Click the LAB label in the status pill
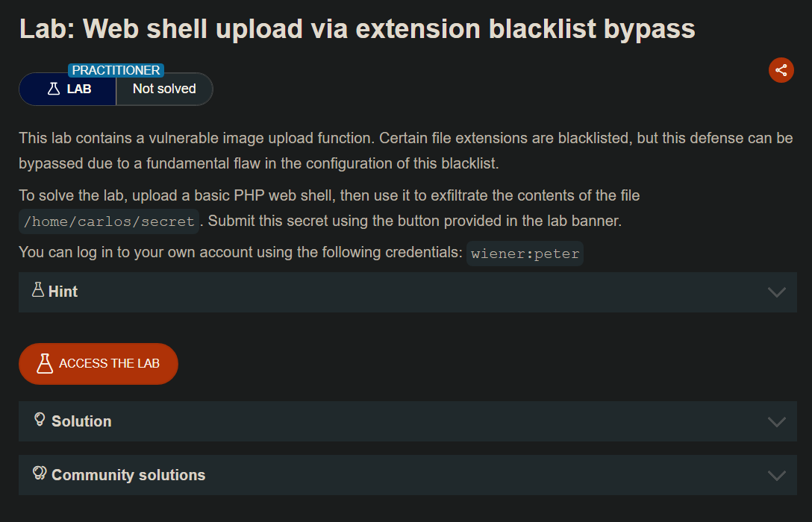 click(79, 89)
